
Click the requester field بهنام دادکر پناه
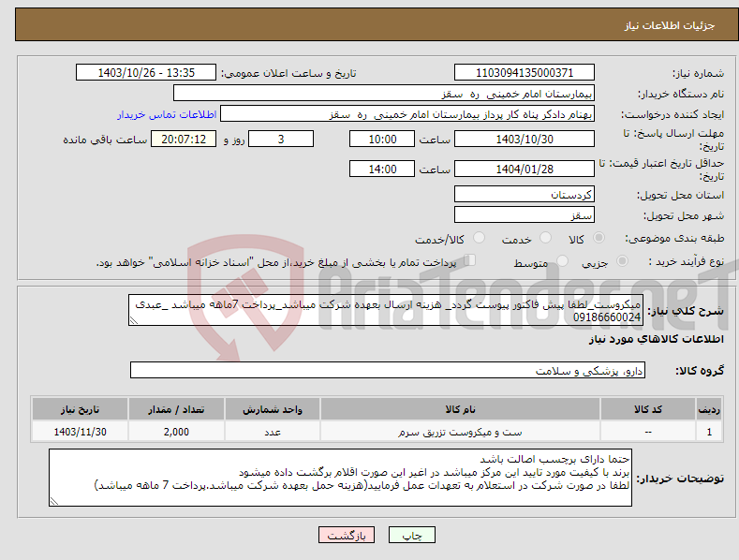click(407, 113)
